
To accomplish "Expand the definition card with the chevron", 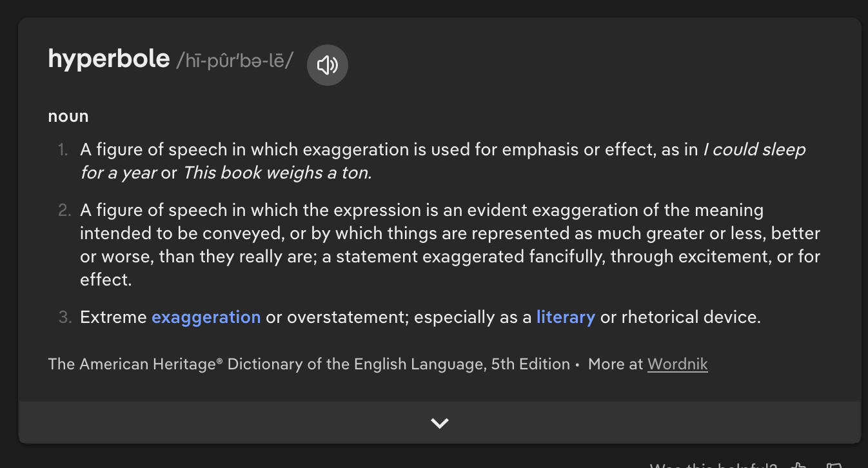I will click(x=440, y=423).
